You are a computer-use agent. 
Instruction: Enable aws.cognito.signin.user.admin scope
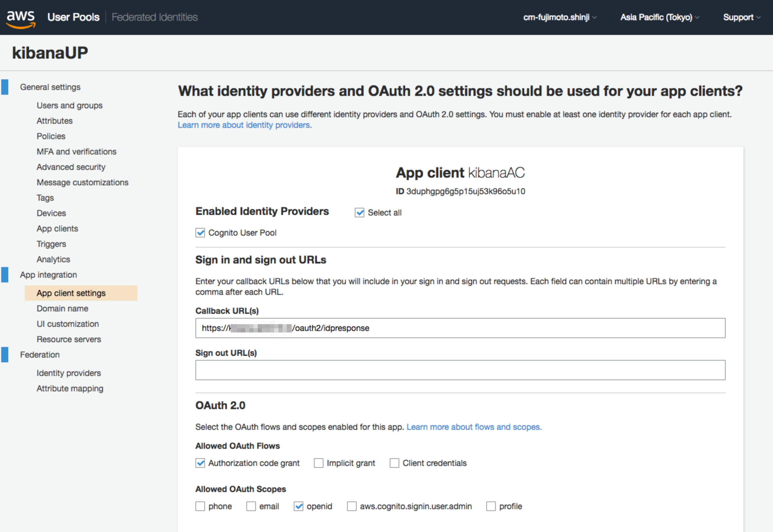click(x=352, y=506)
